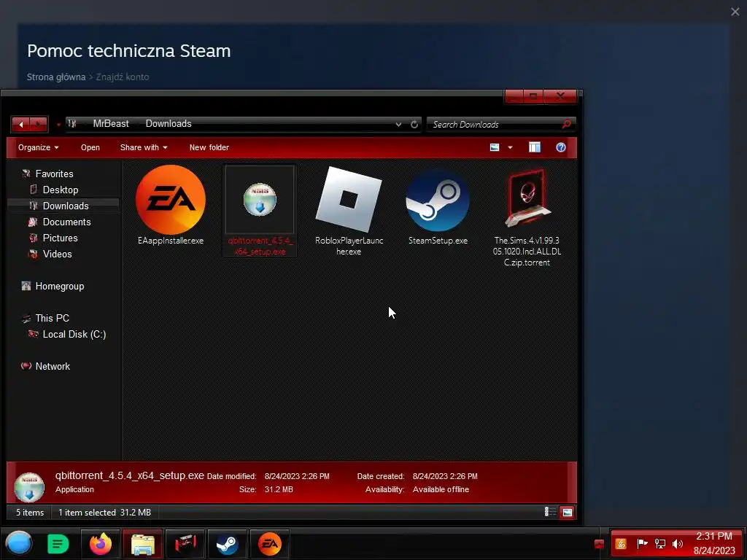Select the qbittorrent_4.5.4_x64_setup.exe file icon

coord(260,200)
